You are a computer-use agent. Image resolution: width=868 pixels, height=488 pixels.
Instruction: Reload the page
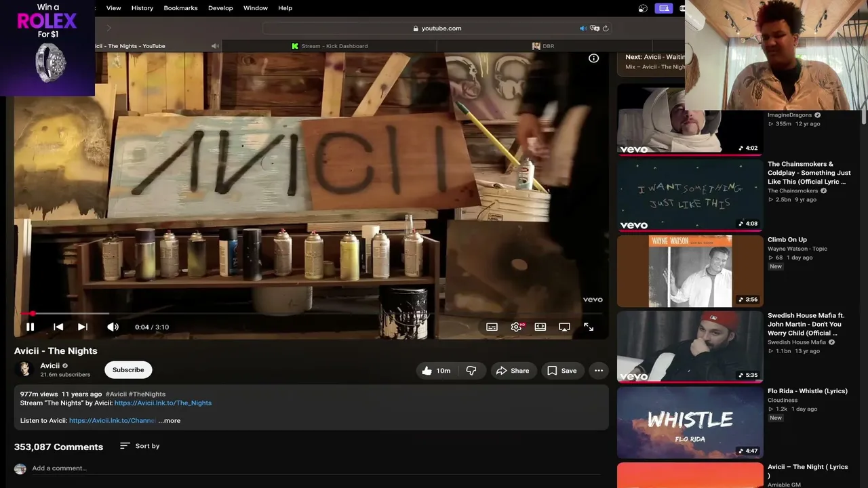tap(606, 28)
